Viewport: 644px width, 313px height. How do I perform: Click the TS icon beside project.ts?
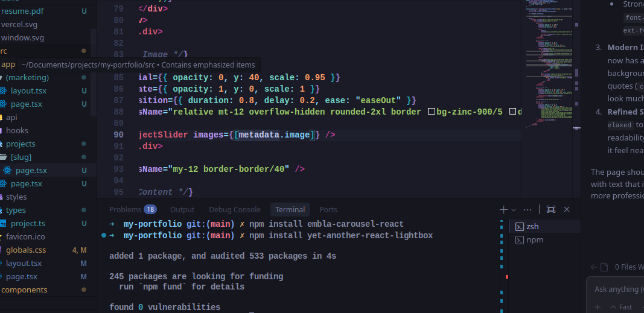[x=3, y=224]
